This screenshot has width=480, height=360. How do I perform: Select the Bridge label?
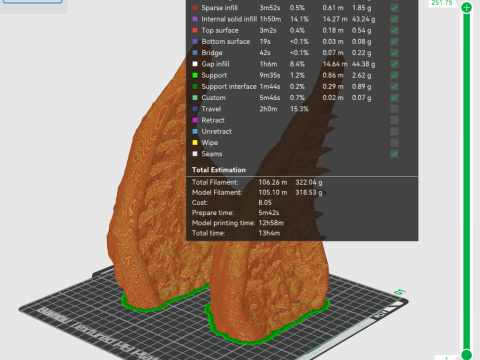pos(212,53)
